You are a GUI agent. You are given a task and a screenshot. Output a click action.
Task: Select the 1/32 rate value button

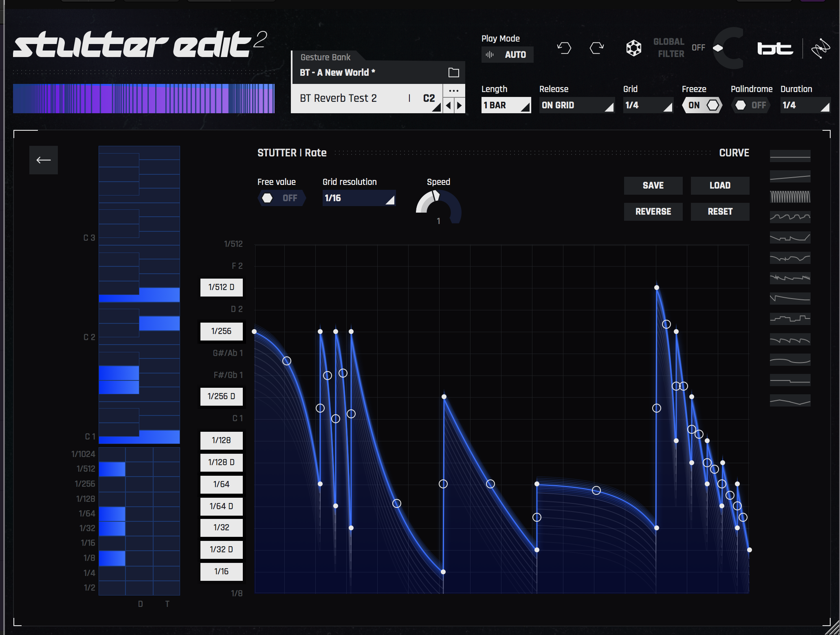(x=221, y=527)
